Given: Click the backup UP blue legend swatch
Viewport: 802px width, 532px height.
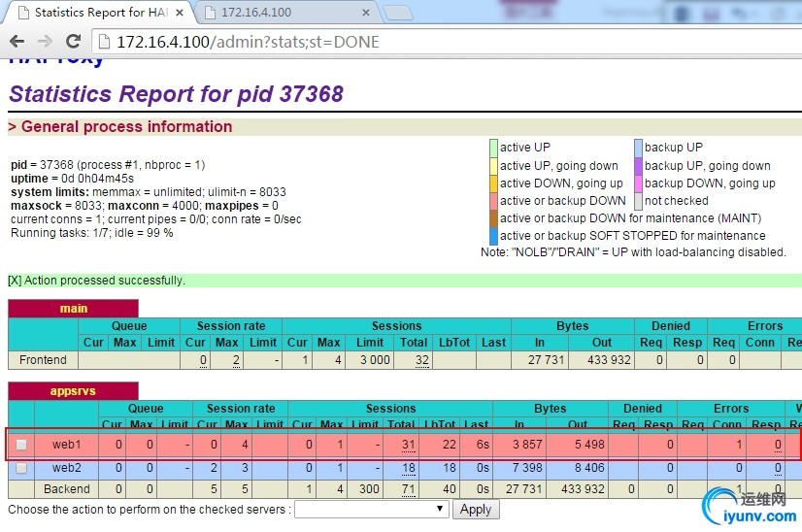Looking at the screenshot, I should pos(638,148).
